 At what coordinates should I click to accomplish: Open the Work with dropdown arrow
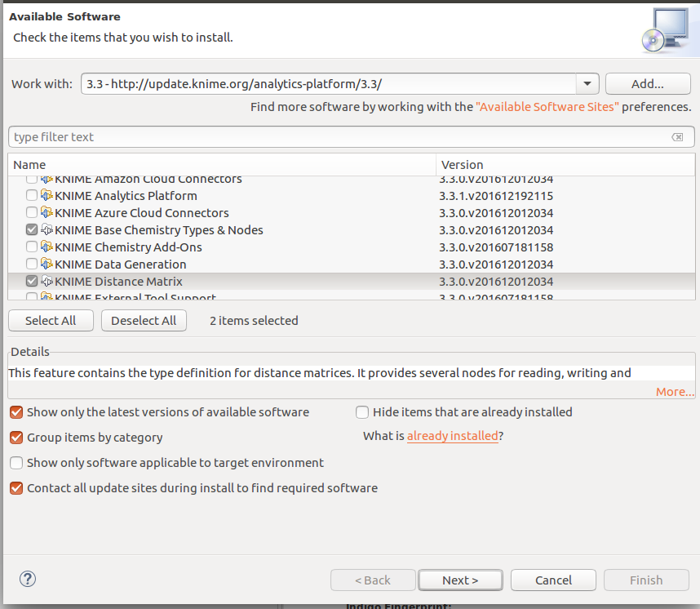click(587, 84)
